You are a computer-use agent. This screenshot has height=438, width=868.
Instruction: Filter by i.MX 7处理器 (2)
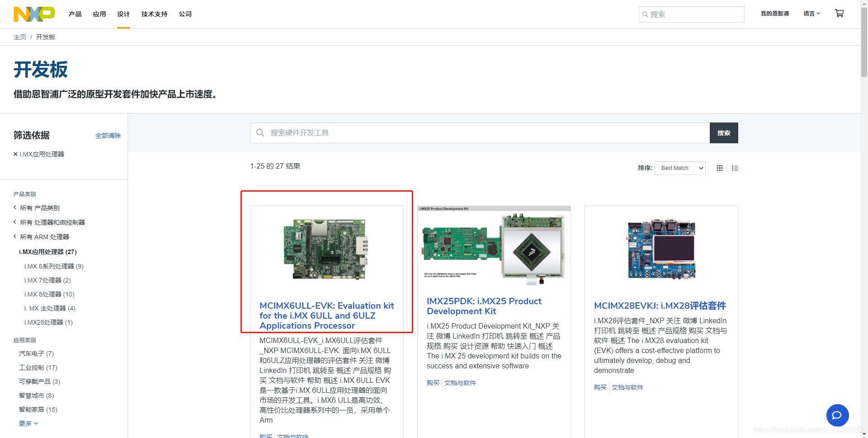pos(47,280)
